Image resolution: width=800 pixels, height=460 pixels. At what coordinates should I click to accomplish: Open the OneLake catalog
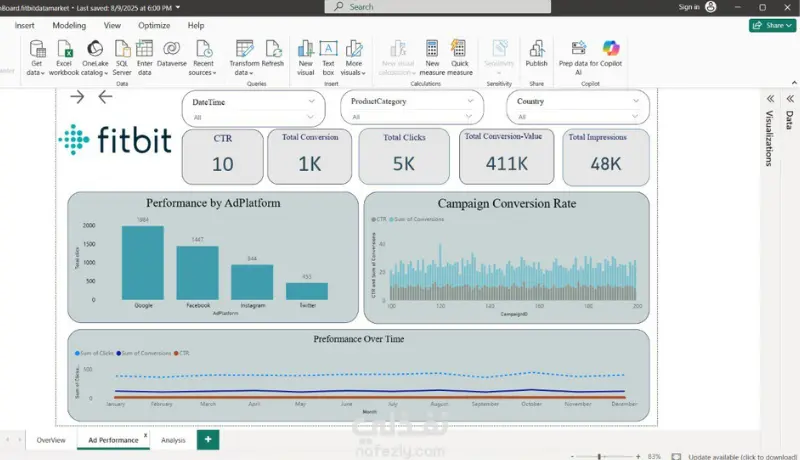click(94, 58)
